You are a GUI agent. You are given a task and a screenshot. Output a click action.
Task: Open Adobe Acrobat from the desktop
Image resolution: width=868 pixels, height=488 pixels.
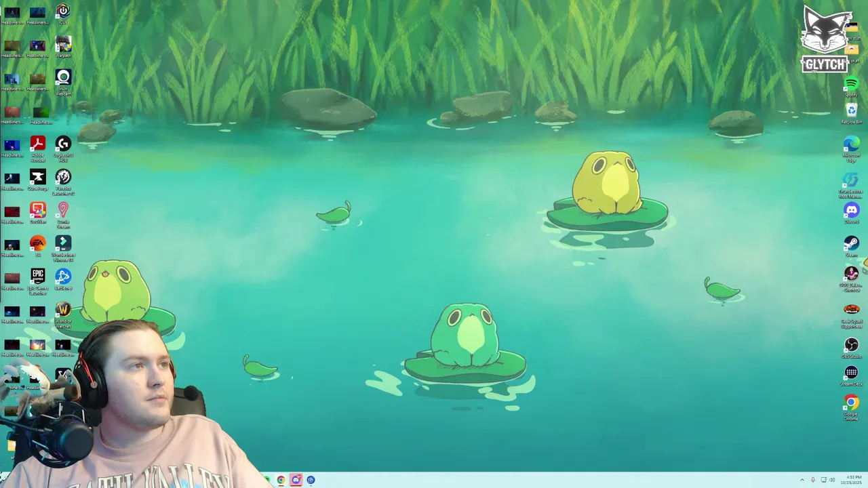click(x=37, y=148)
